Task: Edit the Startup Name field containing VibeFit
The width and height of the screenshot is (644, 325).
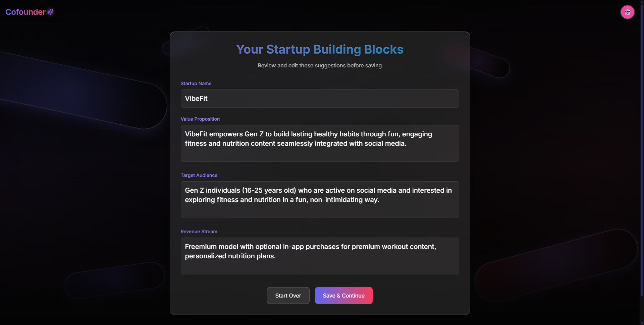Action: pos(319,98)
